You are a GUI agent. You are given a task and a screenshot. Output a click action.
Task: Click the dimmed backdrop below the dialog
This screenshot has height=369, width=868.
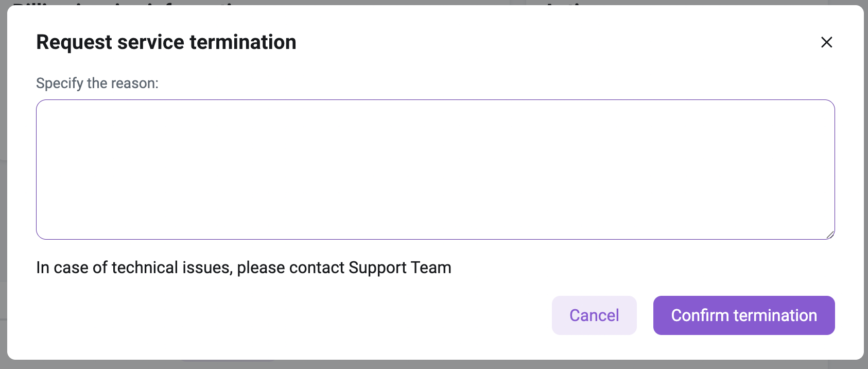[434, 364]
